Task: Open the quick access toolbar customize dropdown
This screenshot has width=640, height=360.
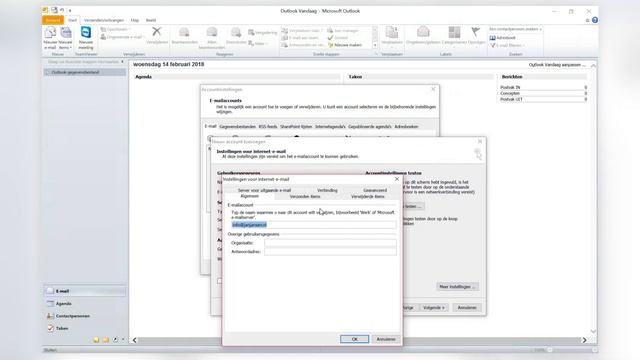Action: 70,11
